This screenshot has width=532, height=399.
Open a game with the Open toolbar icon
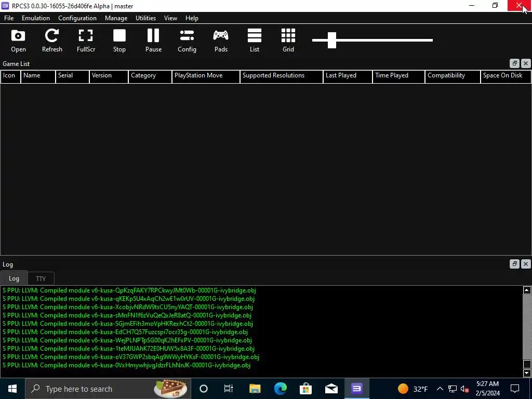click(18, 41)
